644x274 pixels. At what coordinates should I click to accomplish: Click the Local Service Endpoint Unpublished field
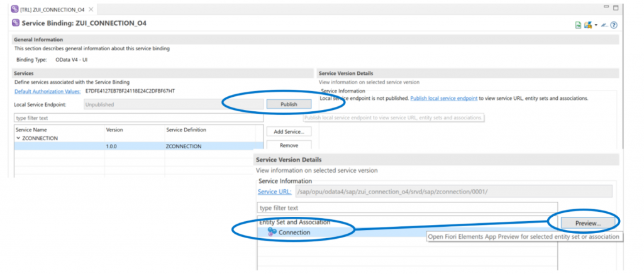174,104
